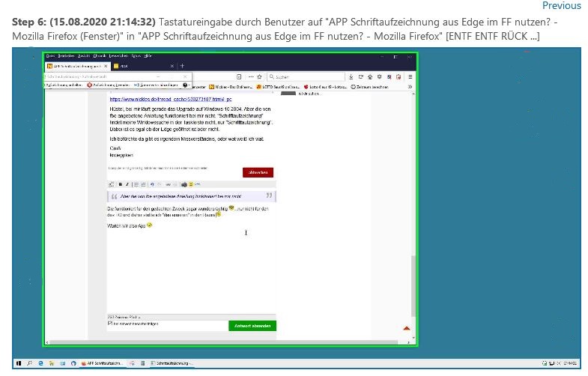Open the Lotto 6 aus 49 bookmark
Image resolution: width=588 pixels, height=376 pixels.
pos(325,87)
